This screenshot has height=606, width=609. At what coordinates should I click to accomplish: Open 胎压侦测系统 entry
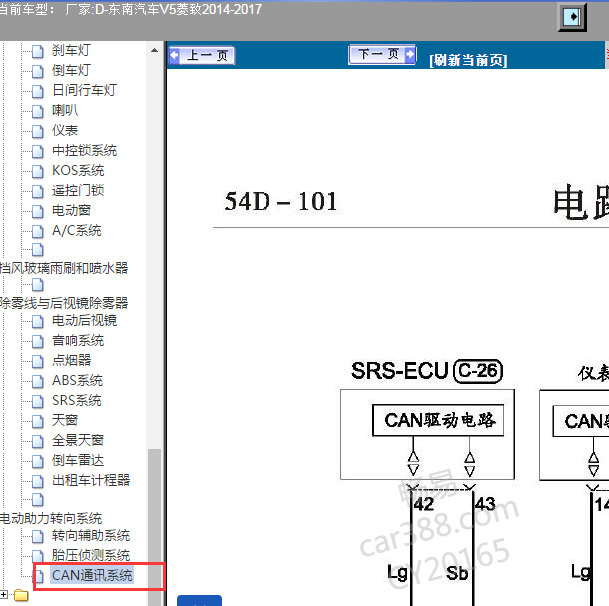91,555
